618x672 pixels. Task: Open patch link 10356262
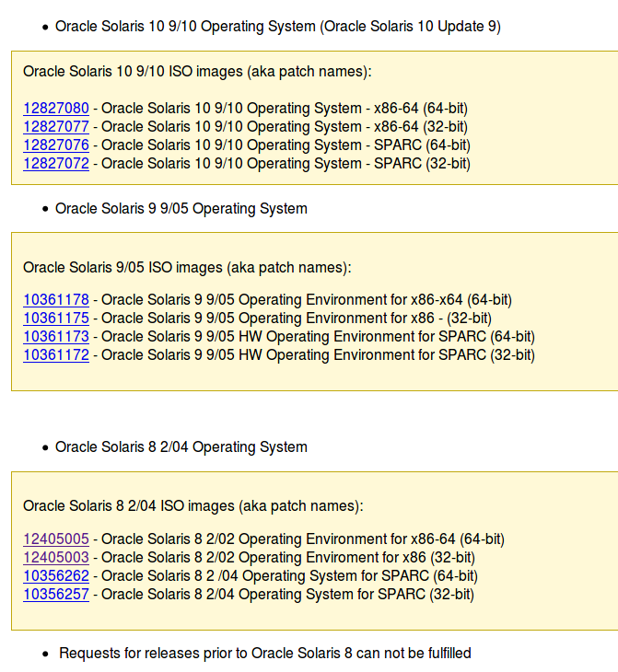coord(56,575)
